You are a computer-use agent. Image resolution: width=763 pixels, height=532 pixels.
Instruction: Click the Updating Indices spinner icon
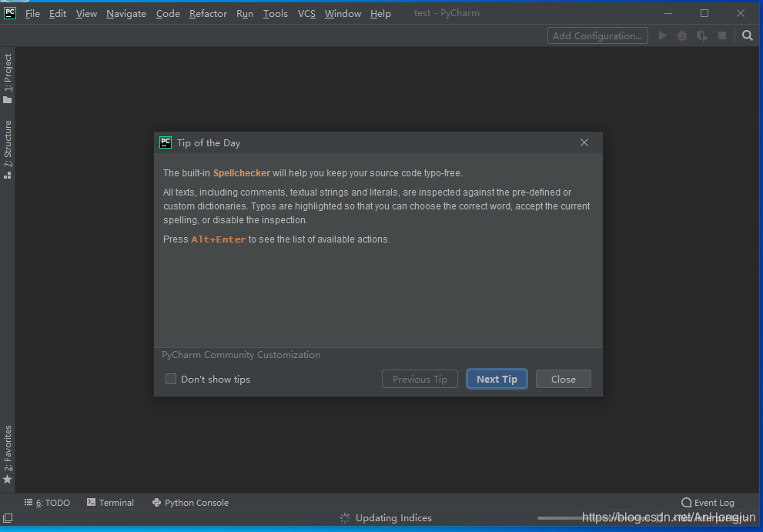344,518
